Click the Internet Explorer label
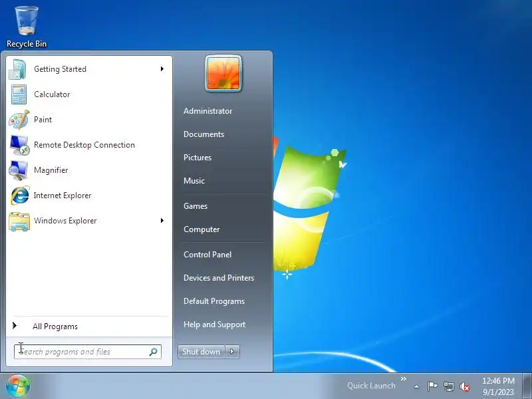The image size is (532, 399). coord(63,196)
